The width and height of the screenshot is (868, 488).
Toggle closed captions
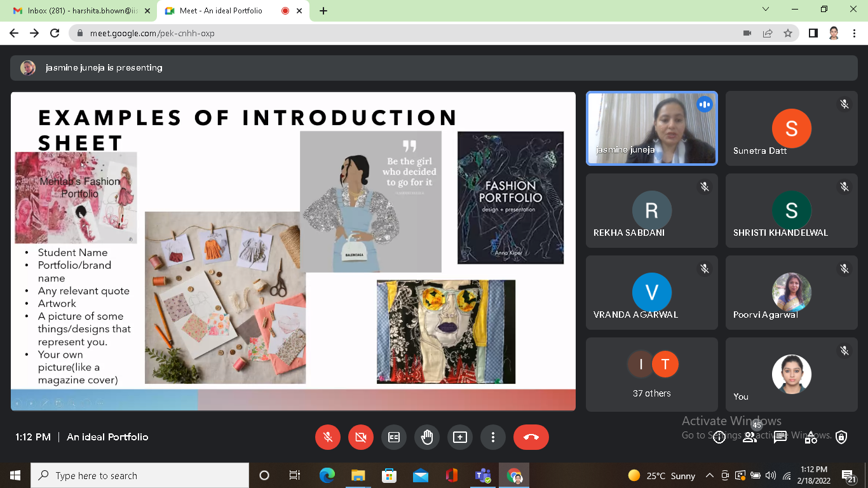tap(394, 437)
